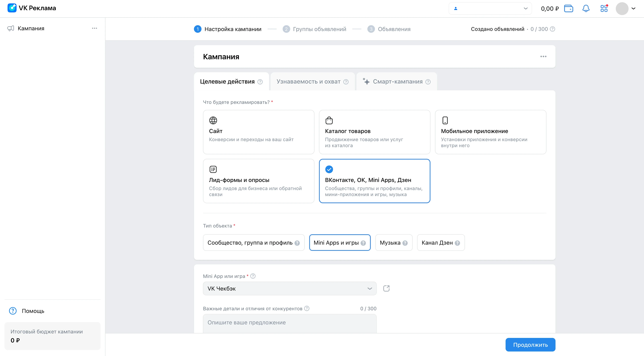Choose Mini Apps и игры object type
The image size is (644, 356).
[x=340, y=243]
